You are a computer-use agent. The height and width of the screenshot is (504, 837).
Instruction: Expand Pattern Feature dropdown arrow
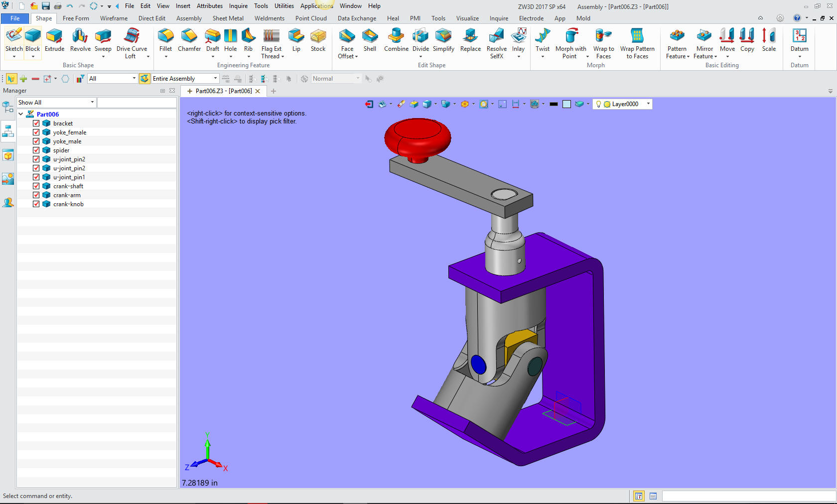click(x=688, y=57)
